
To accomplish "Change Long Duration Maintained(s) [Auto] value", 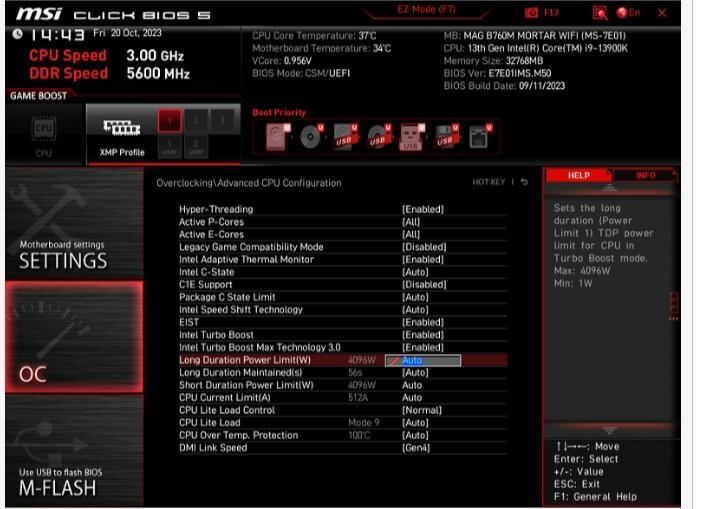I will (415, 373).
